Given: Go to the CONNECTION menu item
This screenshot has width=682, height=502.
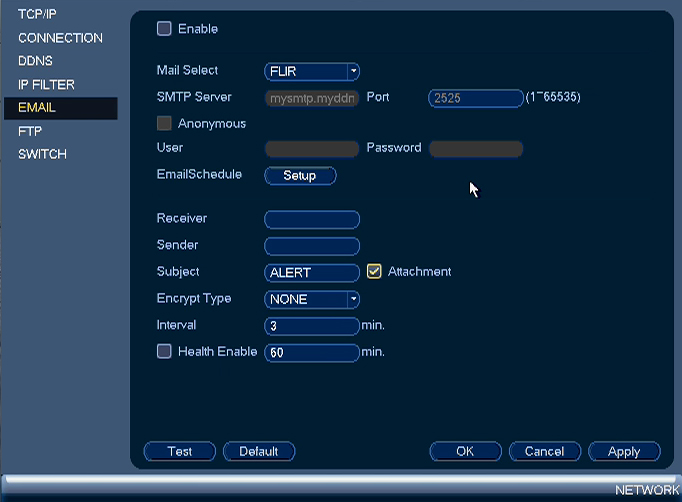Looking at the screenshot, I should tap(60, 38).
